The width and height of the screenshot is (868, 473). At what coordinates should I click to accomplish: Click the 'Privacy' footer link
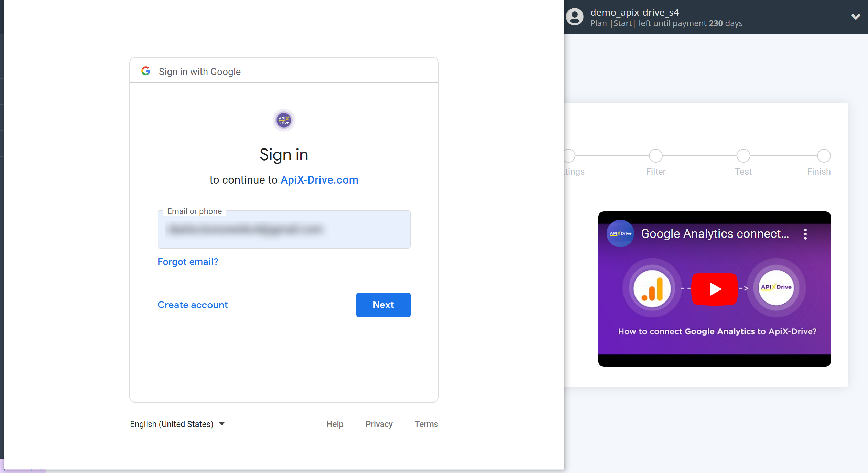click(x=379, y=423)
